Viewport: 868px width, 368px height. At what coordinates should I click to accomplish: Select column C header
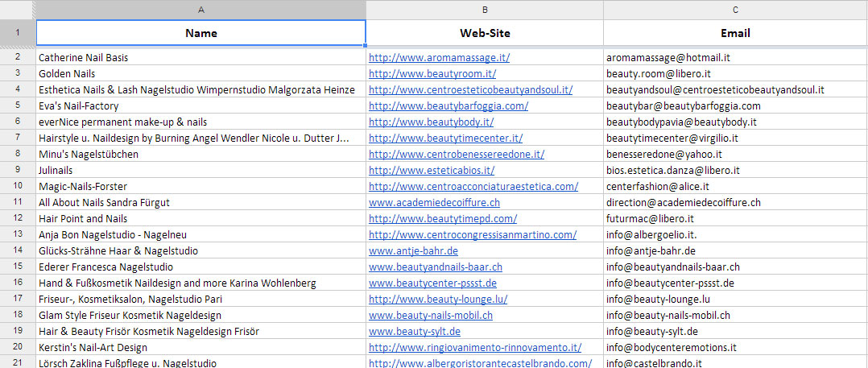735,9
